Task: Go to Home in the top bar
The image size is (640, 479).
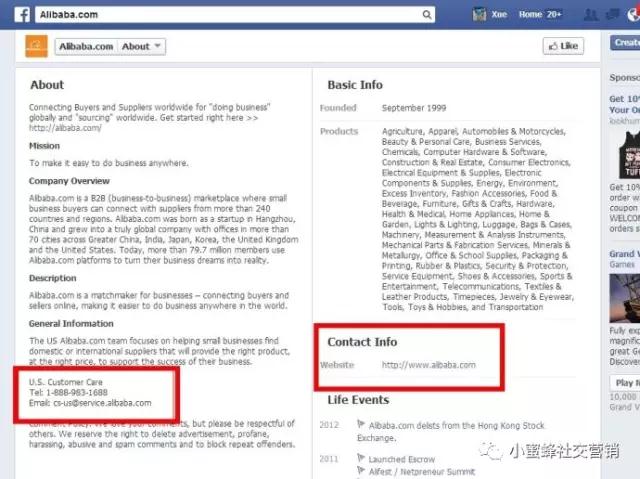Action: point(530,15)
